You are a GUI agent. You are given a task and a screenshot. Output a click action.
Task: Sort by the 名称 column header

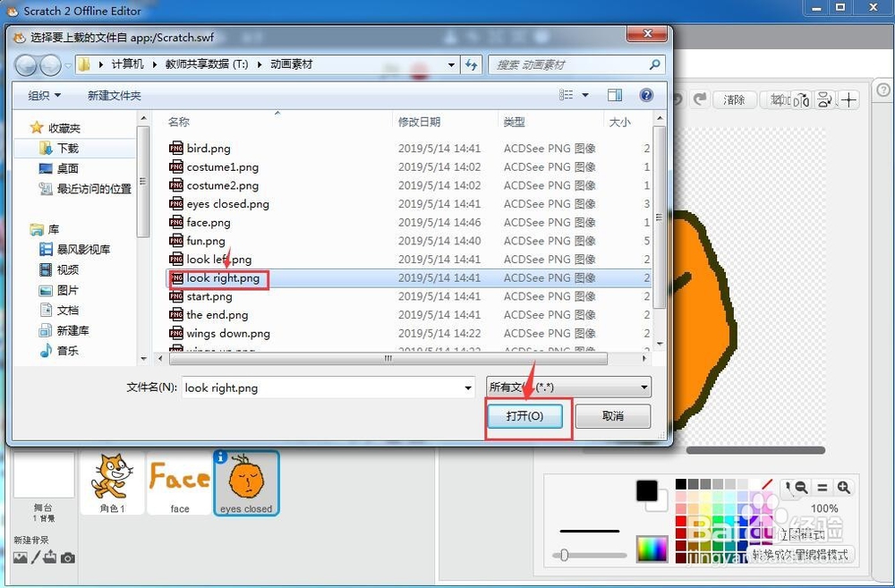pyautogui.click(x=179, y=122)
